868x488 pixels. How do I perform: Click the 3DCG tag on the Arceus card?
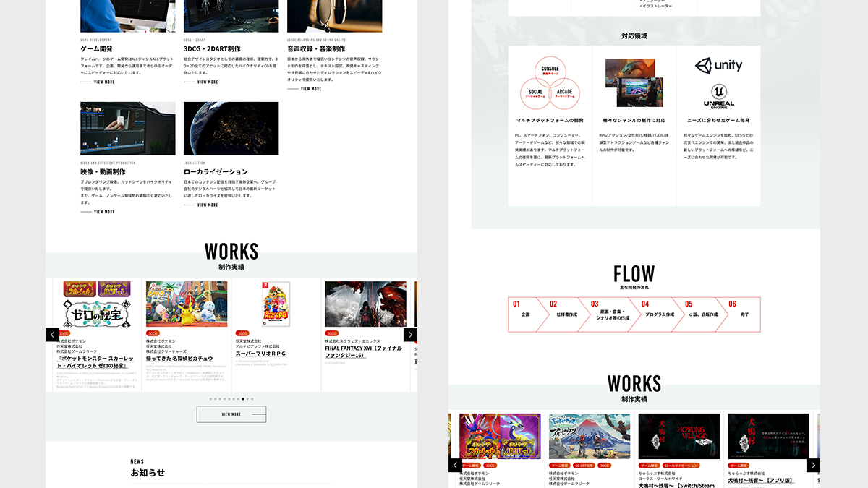605,466
